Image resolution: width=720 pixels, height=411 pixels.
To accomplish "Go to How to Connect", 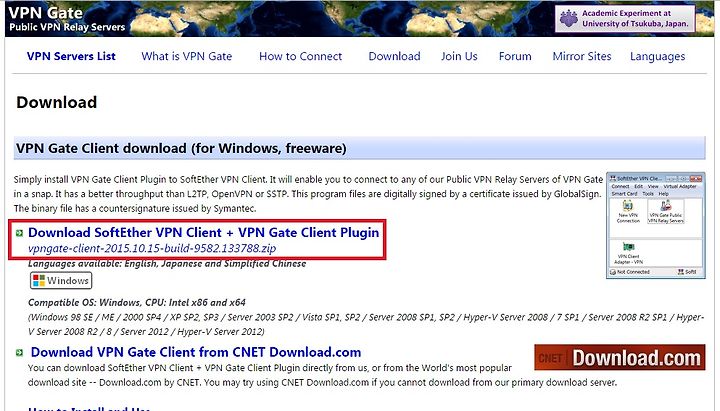I will pos(300,56).
